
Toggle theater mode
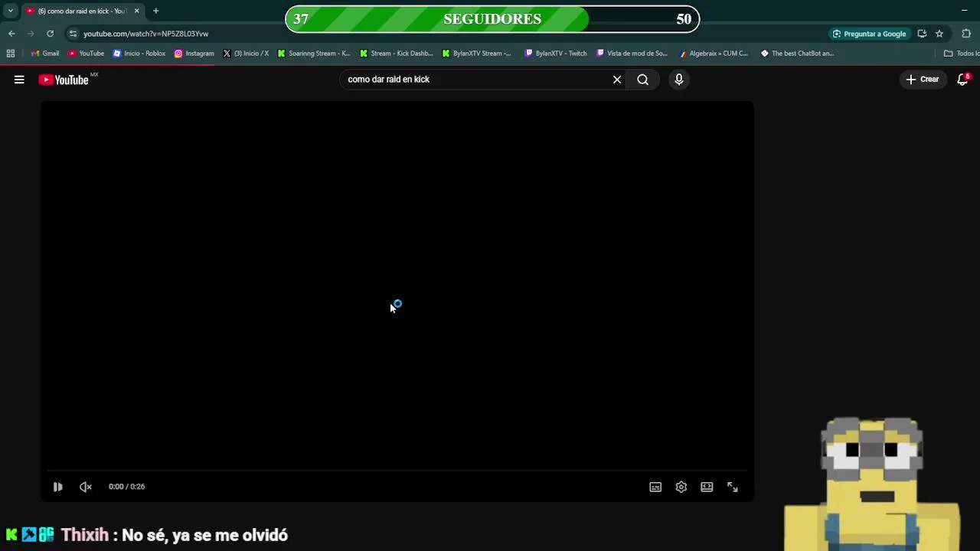click(x=707, y=487)
